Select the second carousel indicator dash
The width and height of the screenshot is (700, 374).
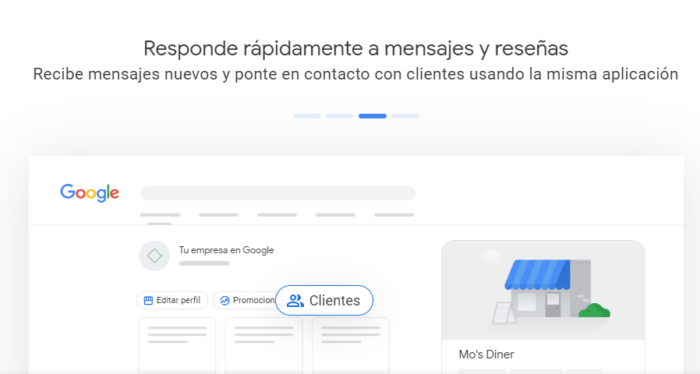340,116
